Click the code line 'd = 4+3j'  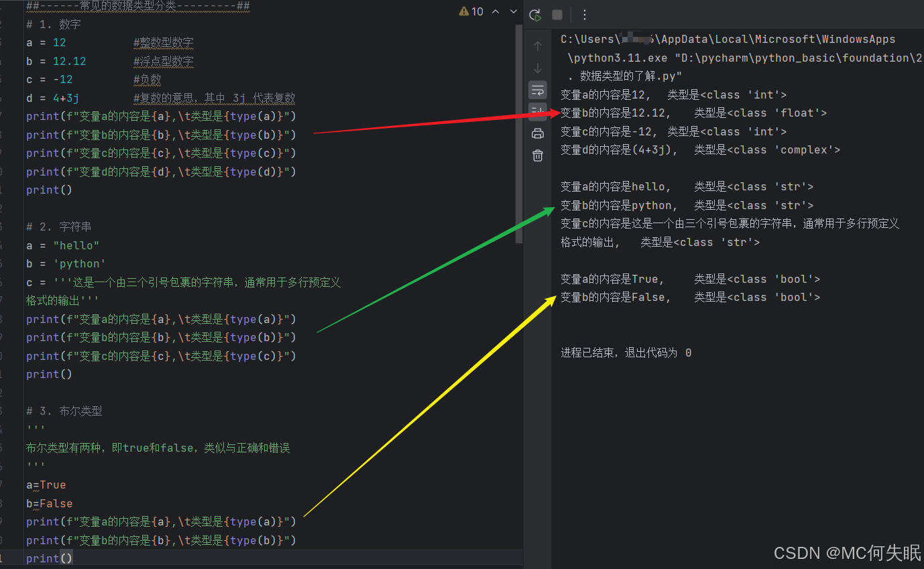tap(53, 99)
